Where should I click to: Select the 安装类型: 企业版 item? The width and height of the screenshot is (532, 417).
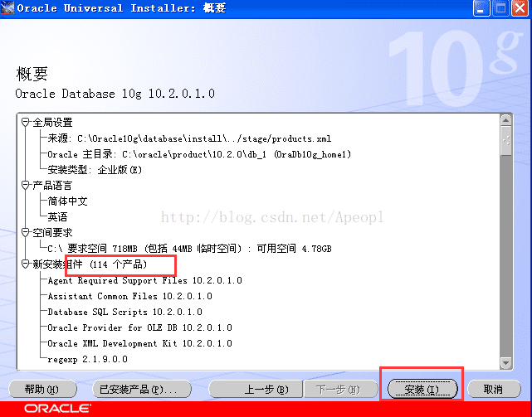(x=95, y=170)
